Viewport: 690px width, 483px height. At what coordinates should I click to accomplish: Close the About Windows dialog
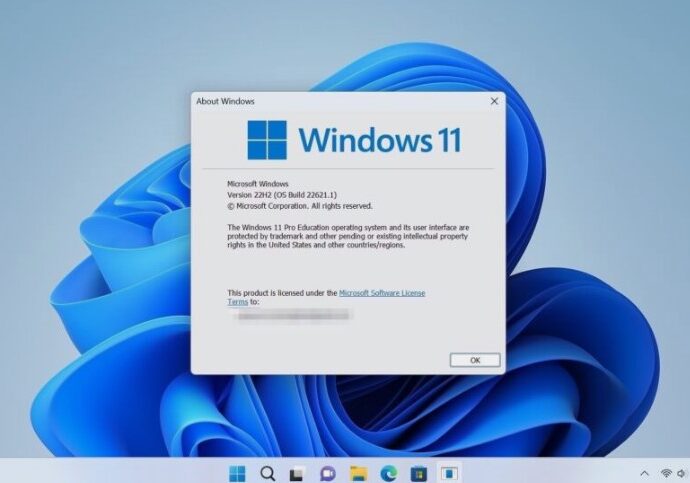(x=494, y=101)
